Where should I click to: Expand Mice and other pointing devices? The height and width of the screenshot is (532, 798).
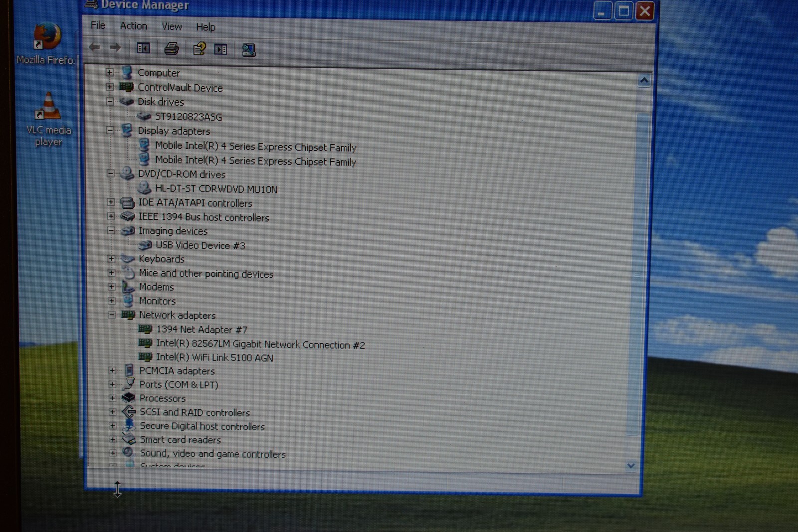[x=111, y=272]
